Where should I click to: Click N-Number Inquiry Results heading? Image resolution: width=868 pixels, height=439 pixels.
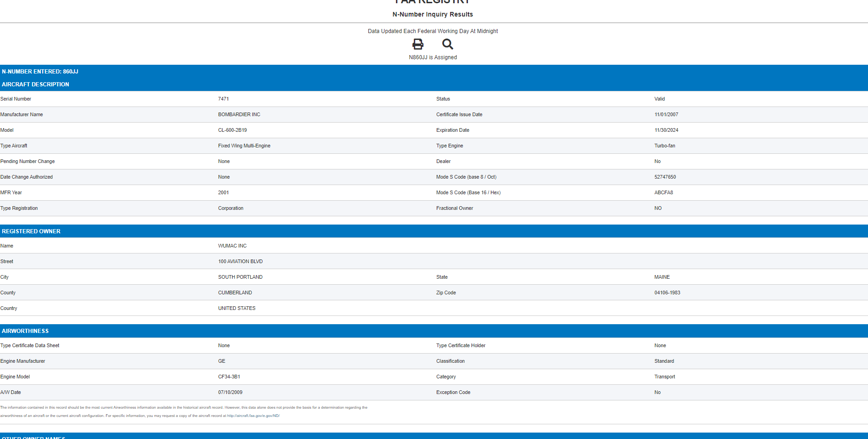433,14
